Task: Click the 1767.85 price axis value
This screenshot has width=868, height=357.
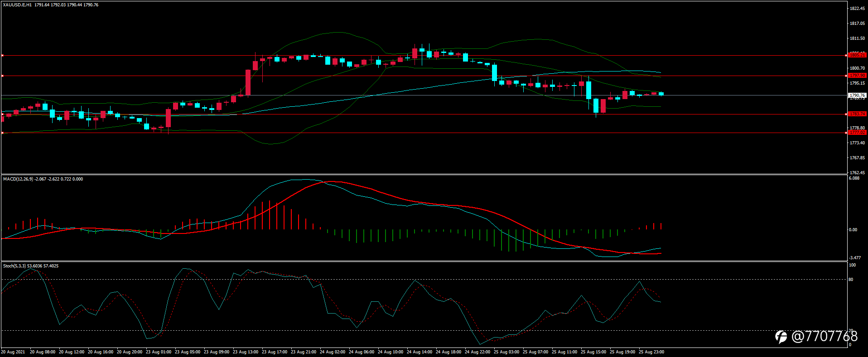Action: 857,158
